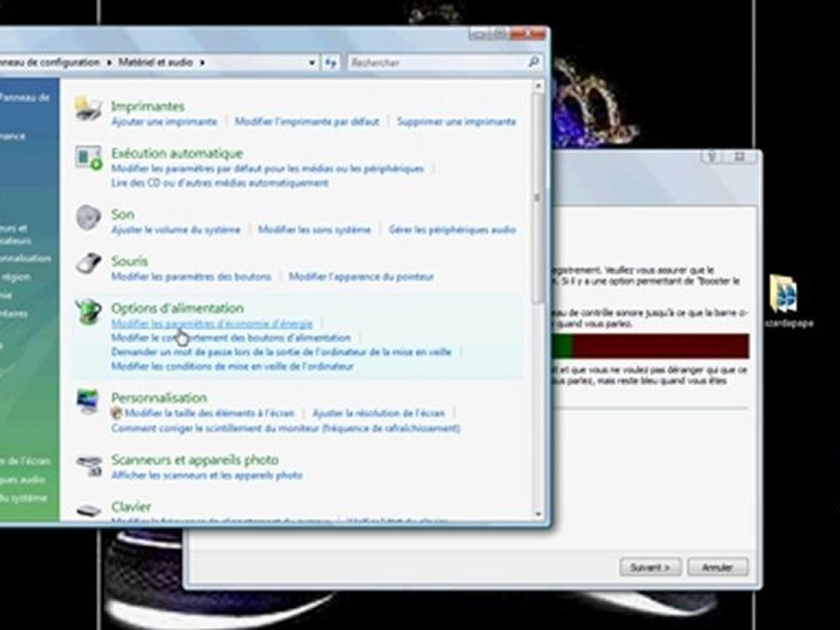
Task: Open the desktop folder icon at right
Action: coord(784,294)
